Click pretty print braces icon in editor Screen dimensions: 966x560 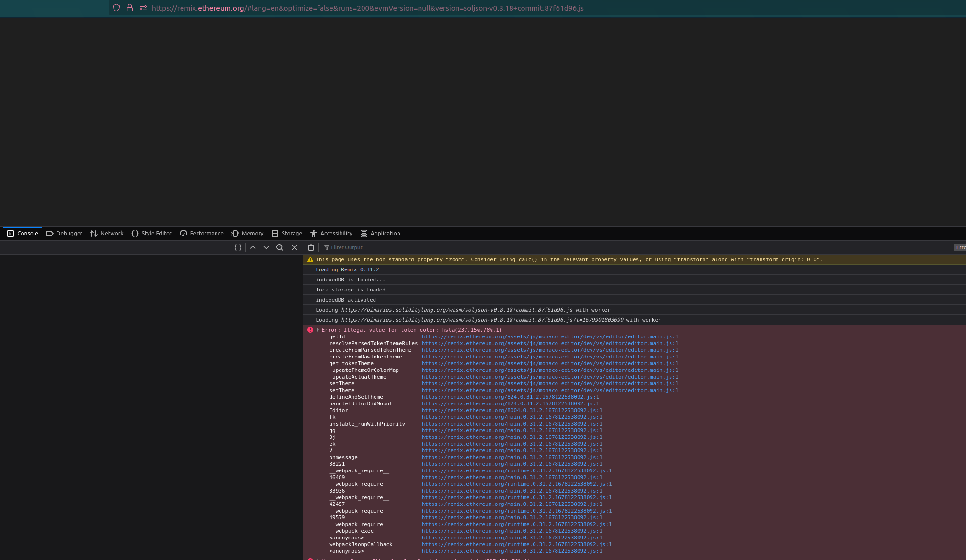point(238,247)
